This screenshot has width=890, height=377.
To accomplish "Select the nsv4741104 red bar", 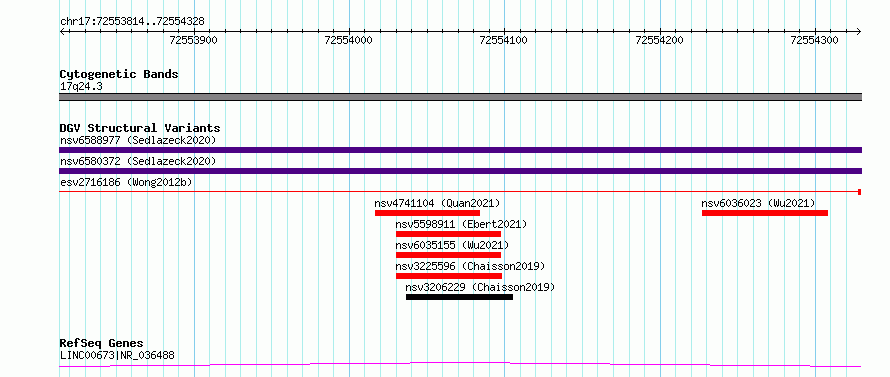I will point(427,213).
